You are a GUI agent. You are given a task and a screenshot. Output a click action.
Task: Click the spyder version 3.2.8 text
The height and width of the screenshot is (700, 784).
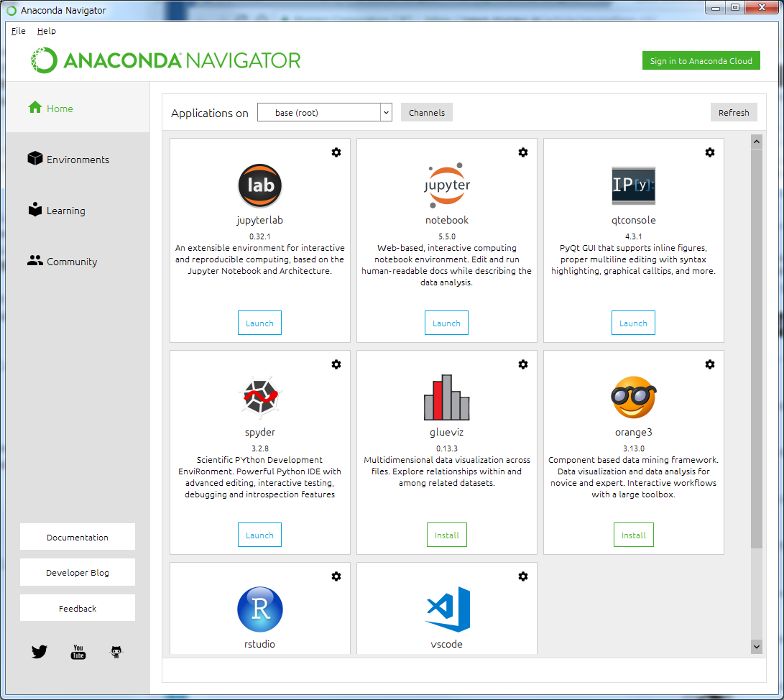(x=259, y=448)
